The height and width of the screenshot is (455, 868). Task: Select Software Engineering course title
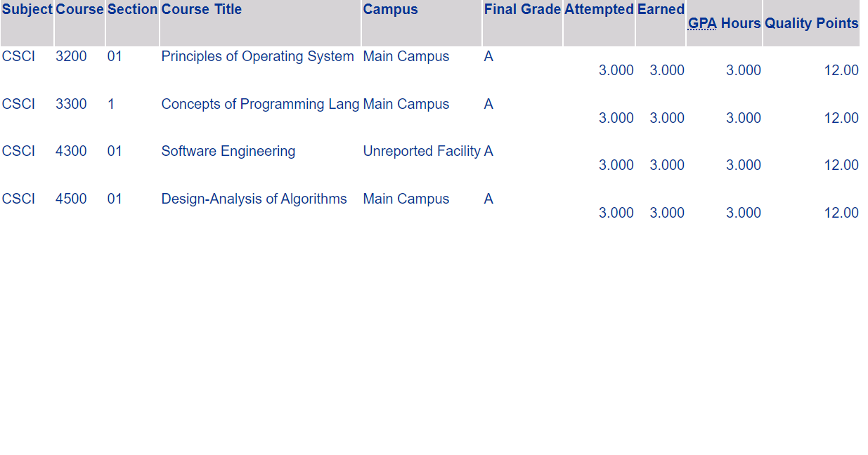(228, 151)
